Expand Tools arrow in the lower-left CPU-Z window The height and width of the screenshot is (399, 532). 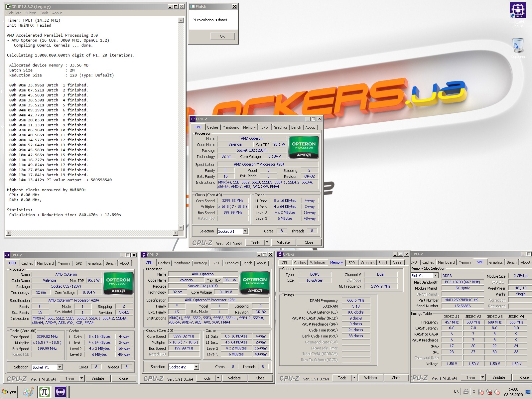(81, 378)
